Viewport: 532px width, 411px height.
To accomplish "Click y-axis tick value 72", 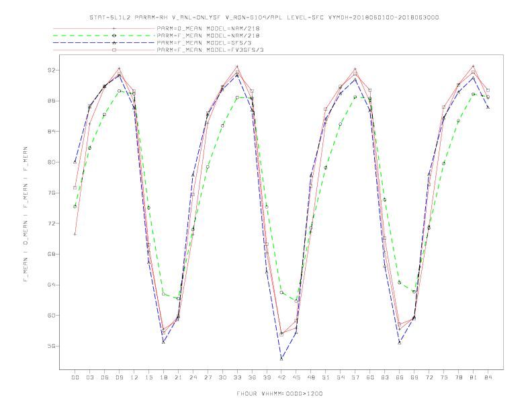I will pyautogui.click(x=51, y=224).
